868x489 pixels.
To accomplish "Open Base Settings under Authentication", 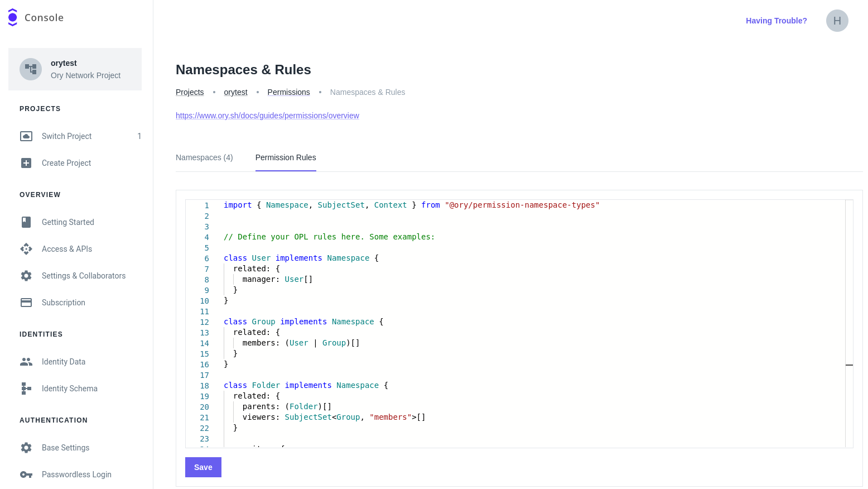I will [65, 447].
